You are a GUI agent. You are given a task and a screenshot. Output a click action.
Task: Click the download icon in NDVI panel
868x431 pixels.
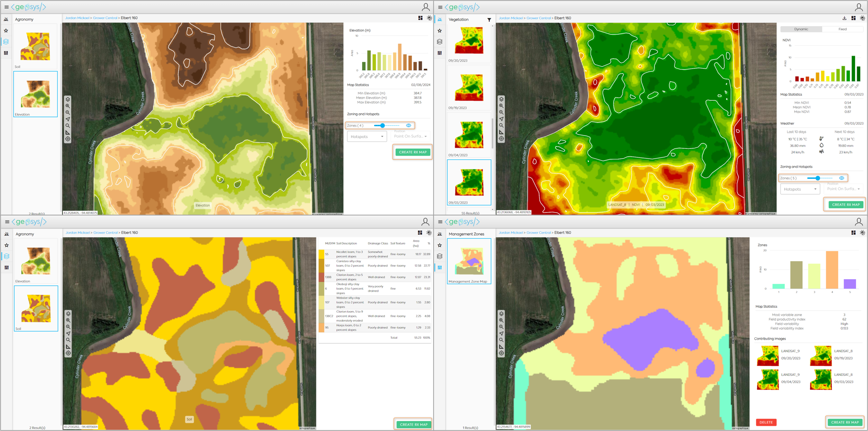point(844,19)
